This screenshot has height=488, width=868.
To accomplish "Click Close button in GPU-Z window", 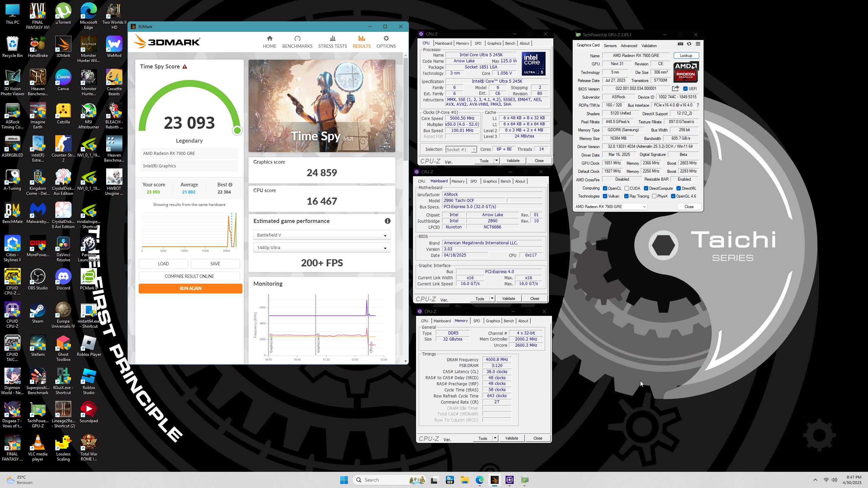I will click(689, 207).
